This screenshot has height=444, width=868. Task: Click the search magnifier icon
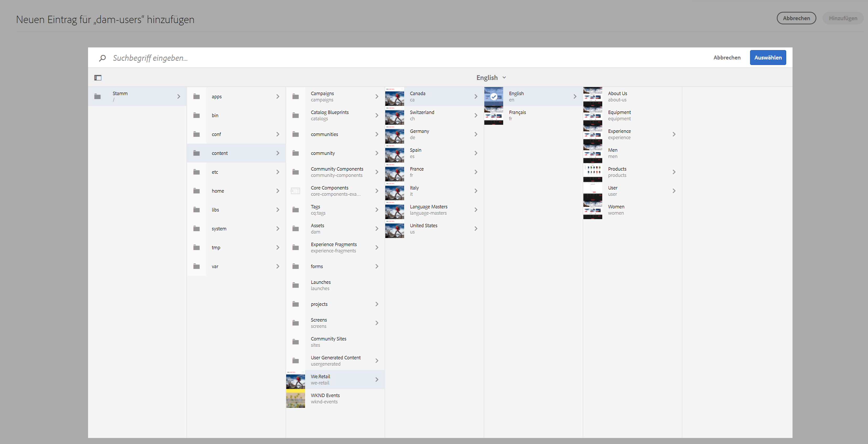(x=102, y=58)
